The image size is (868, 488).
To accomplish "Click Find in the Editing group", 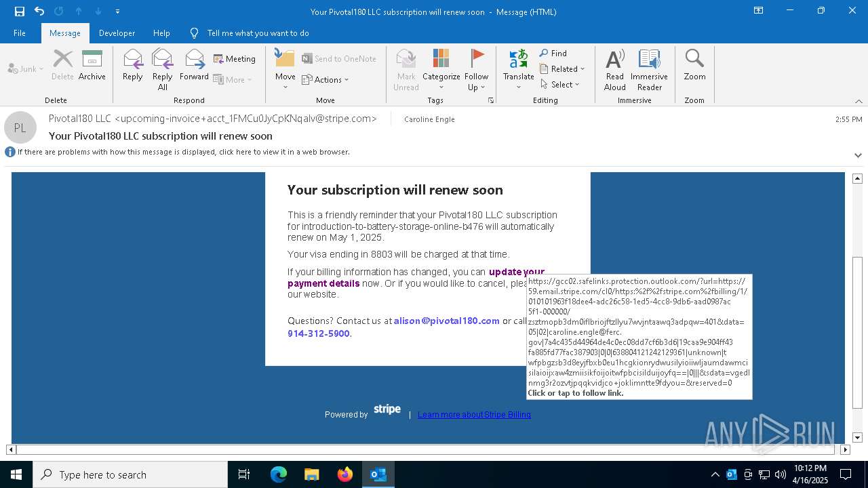I will 553,53.
